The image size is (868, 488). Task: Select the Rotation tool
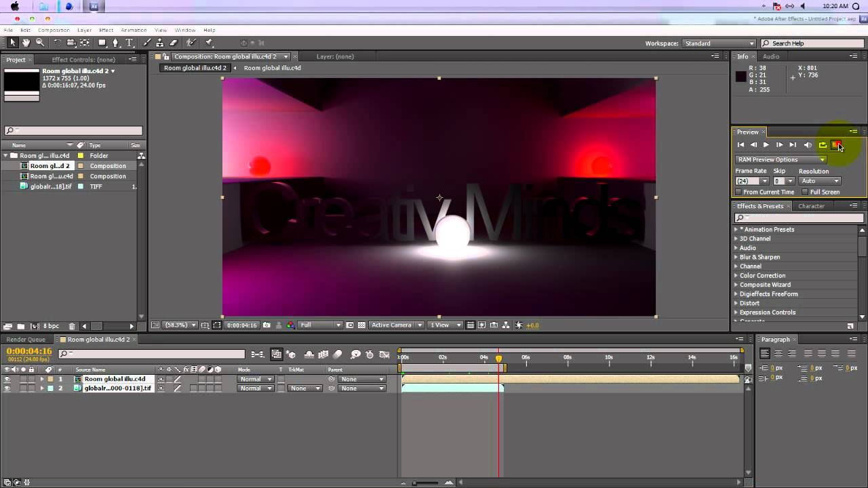coord(58,43)
